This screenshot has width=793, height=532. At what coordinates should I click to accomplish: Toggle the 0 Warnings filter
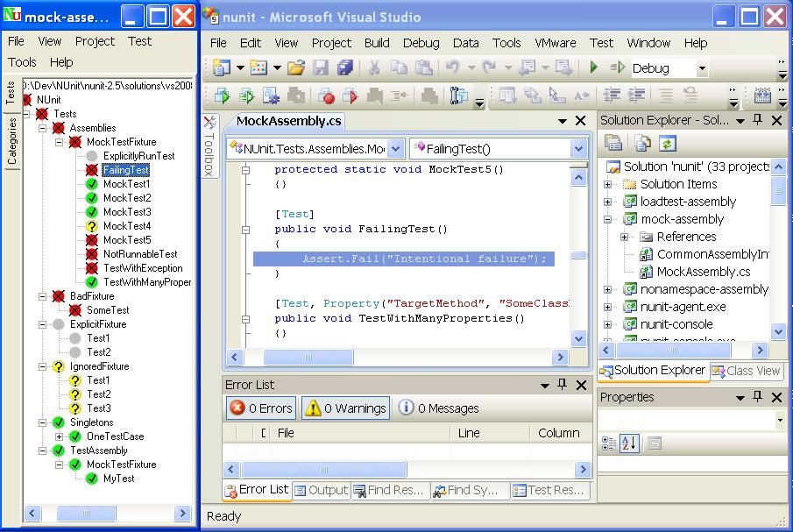coord(346,408)
